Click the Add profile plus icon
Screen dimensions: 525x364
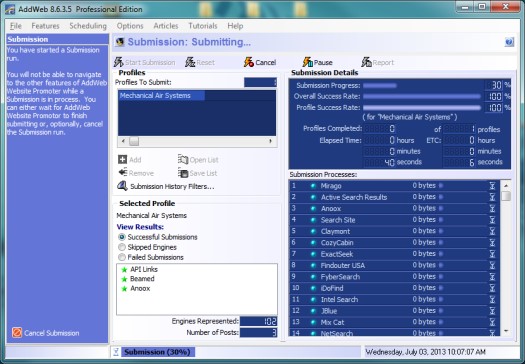(x=122, y=159)
